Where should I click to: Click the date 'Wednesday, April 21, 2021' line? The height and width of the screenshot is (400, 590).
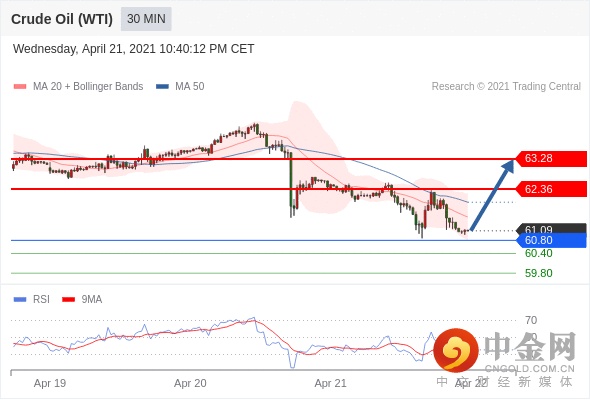pyautogui.click(x=134, y=49)
